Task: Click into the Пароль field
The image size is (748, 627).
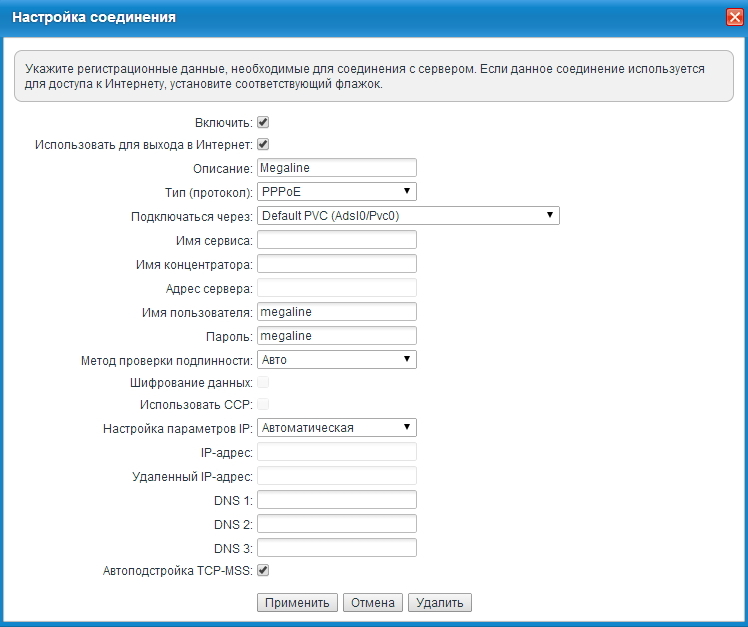Action: click(336, 336)
